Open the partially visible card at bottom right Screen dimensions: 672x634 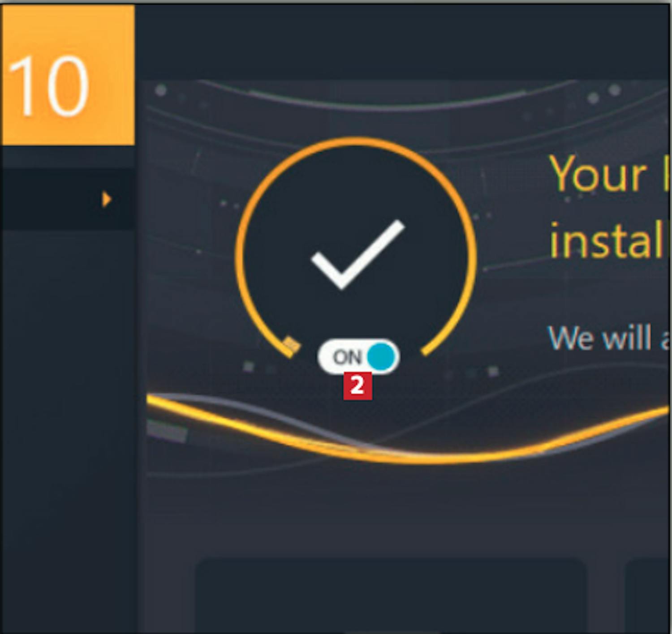648,595
